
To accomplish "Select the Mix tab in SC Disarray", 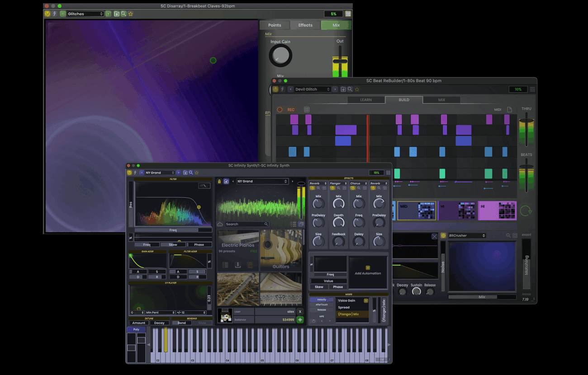I will tap(336, 25).
